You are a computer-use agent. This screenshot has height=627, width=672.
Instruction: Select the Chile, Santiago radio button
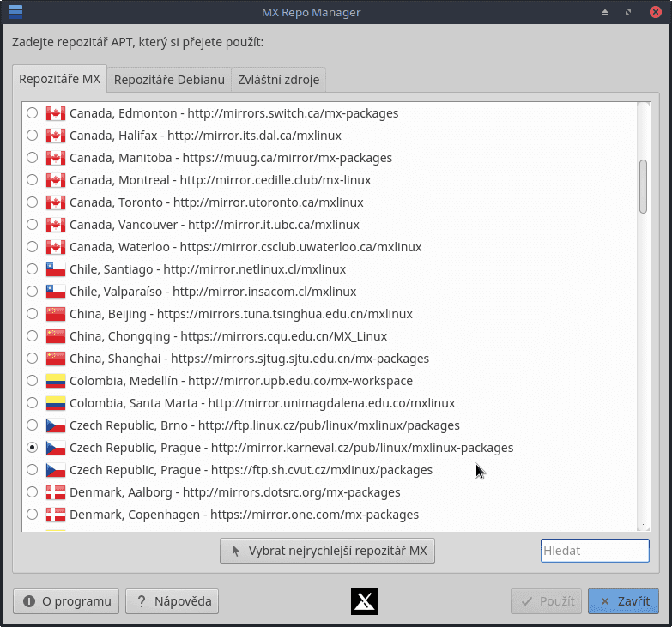32,269
